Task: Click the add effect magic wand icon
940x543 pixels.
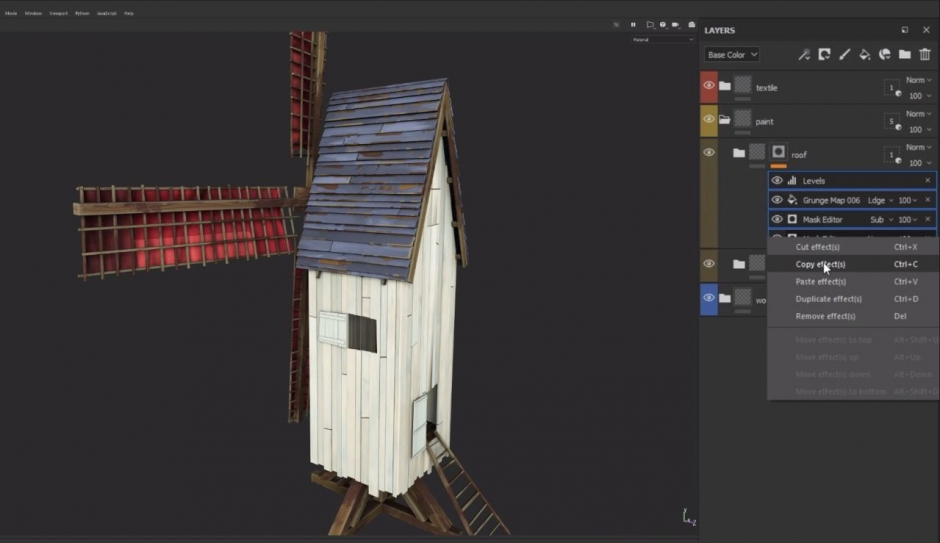Action: click(x=803, y=55)
